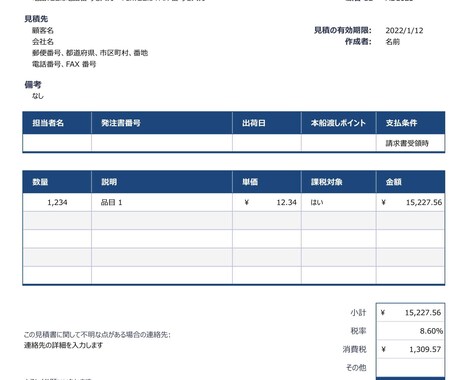
Task: Click the 電話番号、FAX 番号 line
Action: coord(64,64)
